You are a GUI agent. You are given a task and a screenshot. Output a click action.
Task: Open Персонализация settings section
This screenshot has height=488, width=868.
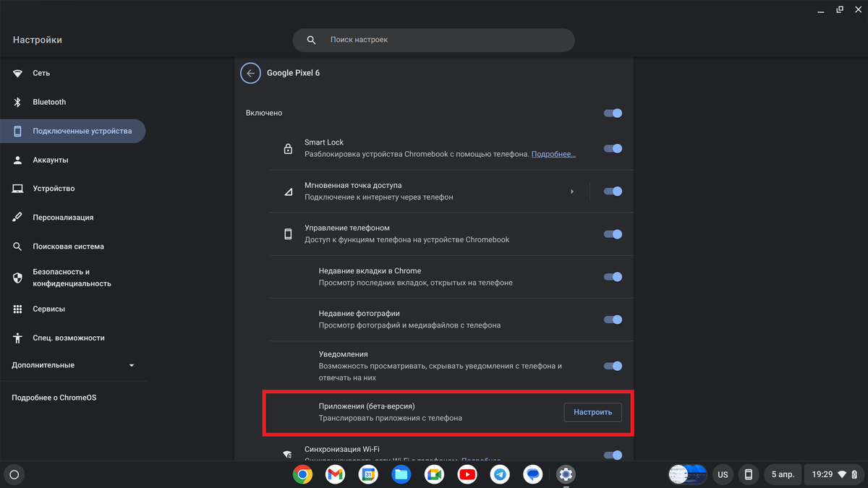coord(72,218)
